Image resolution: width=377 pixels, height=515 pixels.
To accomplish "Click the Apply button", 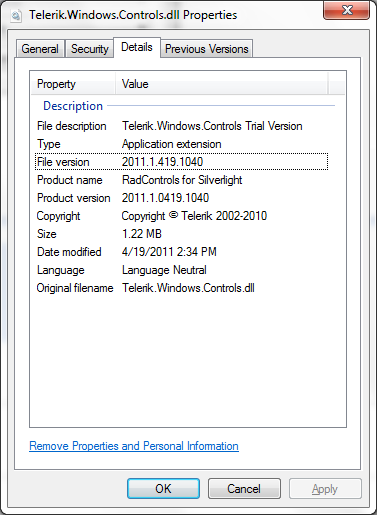I will 325,489.
